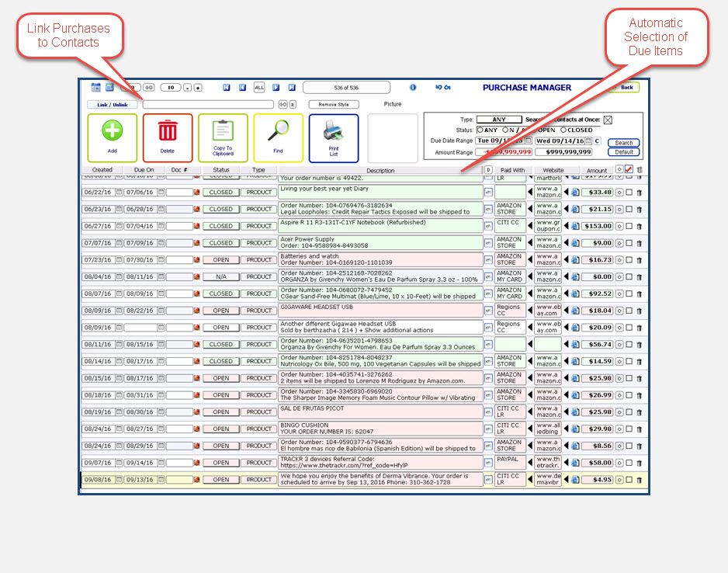Open the website dropdown arrow on the $9.00 row
Screen dimensions: 728x573
(x=566, y=243)
